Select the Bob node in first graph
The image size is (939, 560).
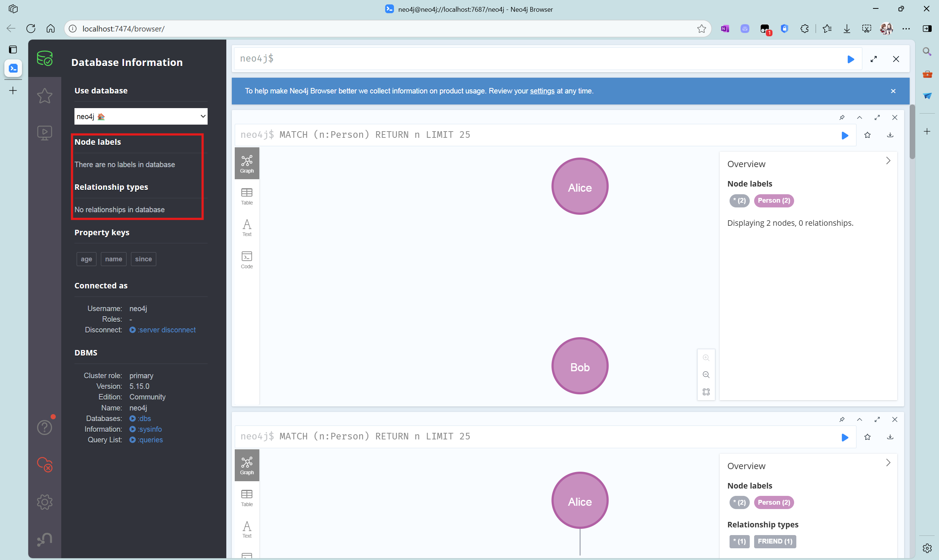[580, 366]
